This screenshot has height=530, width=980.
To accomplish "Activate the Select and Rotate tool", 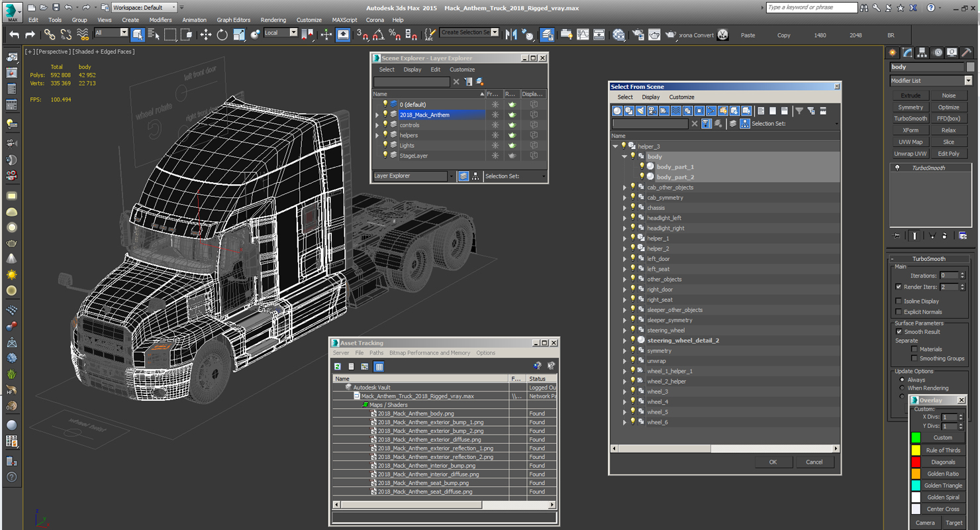I will 222,34.
